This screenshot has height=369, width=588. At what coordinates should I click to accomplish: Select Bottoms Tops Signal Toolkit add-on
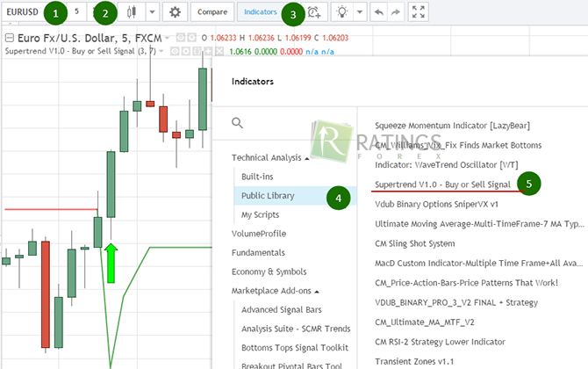pos(295,348)
